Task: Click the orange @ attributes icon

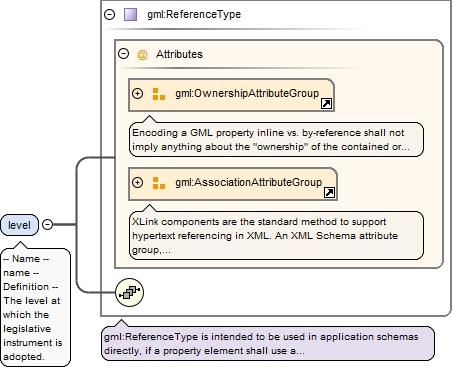Action: coord(142,54)
